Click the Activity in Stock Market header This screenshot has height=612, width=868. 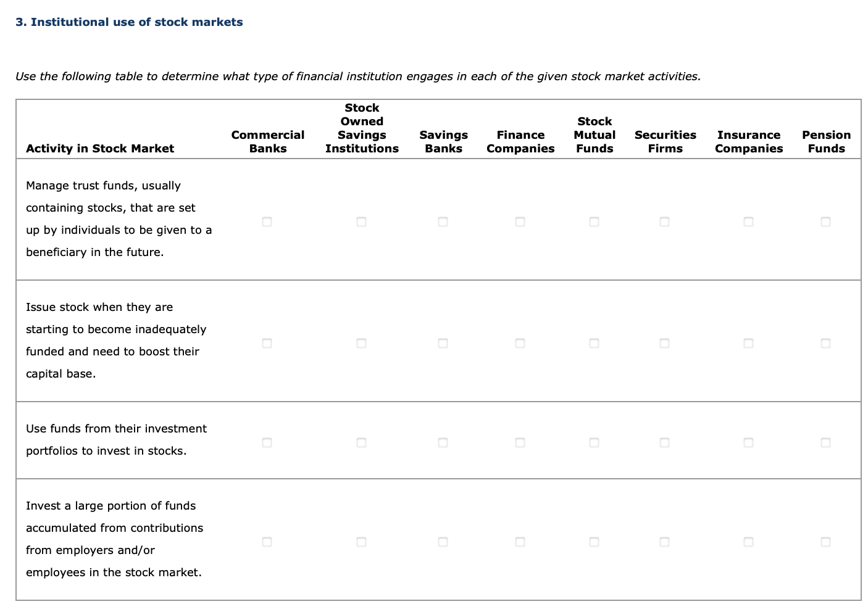(x=100, y=149)
